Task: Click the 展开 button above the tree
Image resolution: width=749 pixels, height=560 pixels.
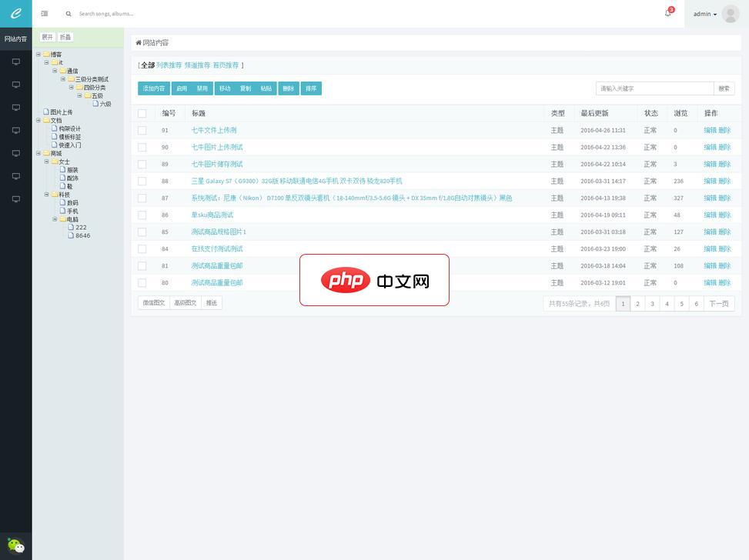Action: pos(47,37)
